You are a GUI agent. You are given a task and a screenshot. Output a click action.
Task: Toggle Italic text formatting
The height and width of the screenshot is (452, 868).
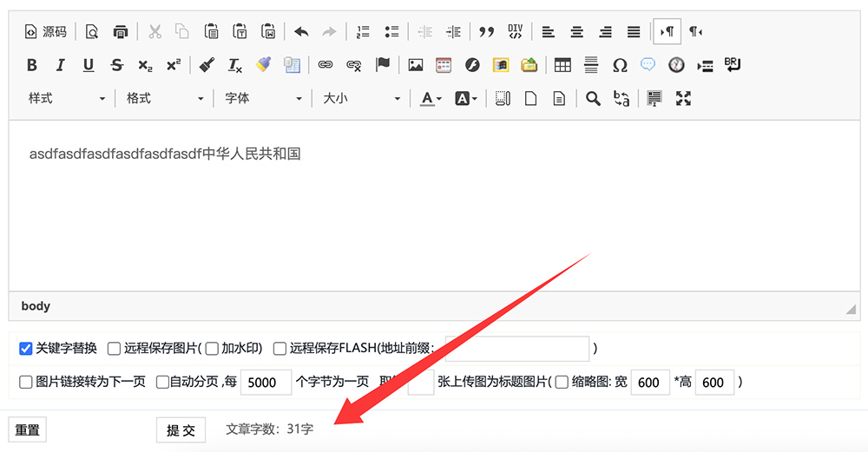(x=60, y=65)
